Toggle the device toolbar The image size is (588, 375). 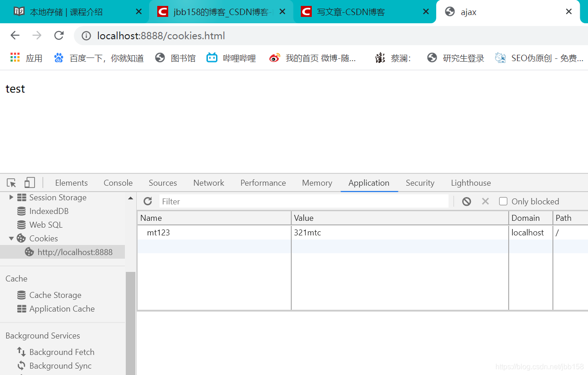pos(29,182)
